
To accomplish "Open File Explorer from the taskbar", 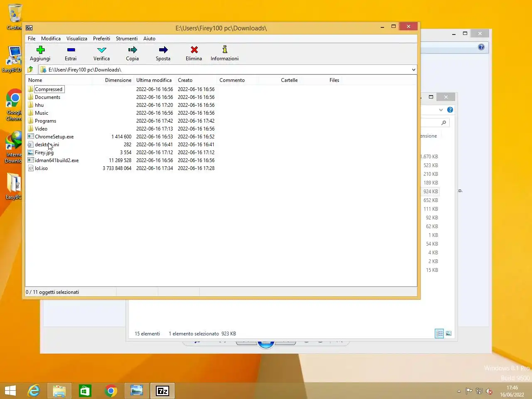I will pyautogui.click(x=59, y=391).
